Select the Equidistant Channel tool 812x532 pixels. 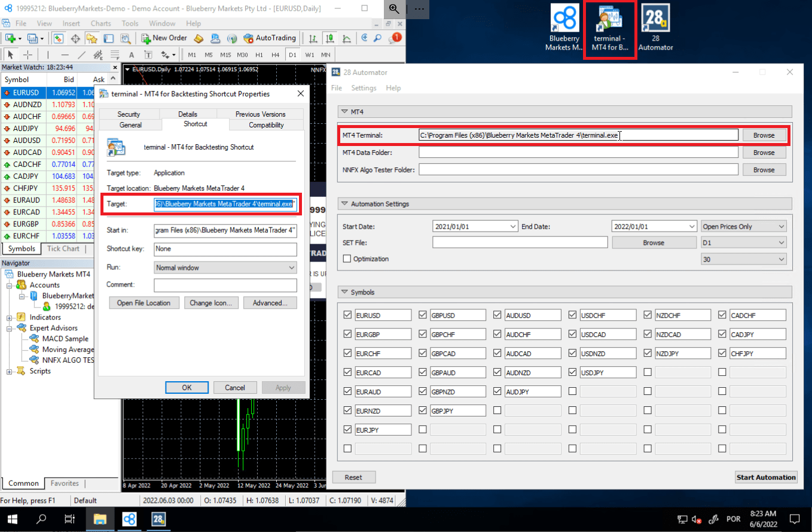98,54
